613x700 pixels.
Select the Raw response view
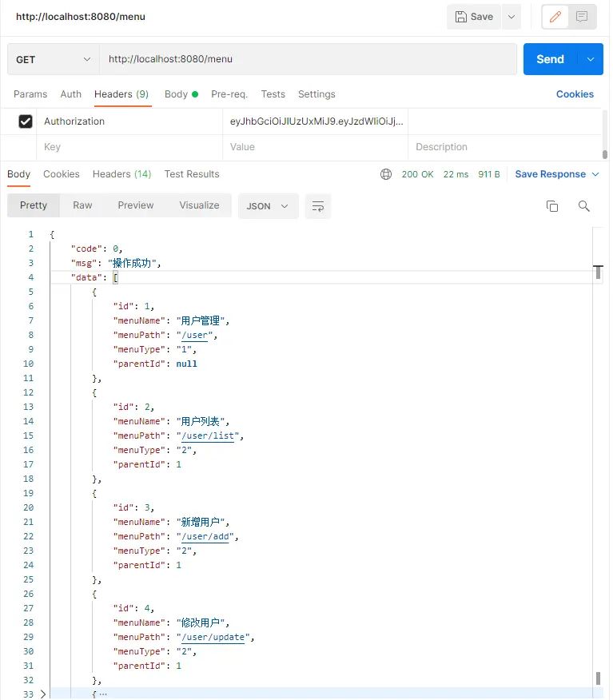click(x=82, y=205)
